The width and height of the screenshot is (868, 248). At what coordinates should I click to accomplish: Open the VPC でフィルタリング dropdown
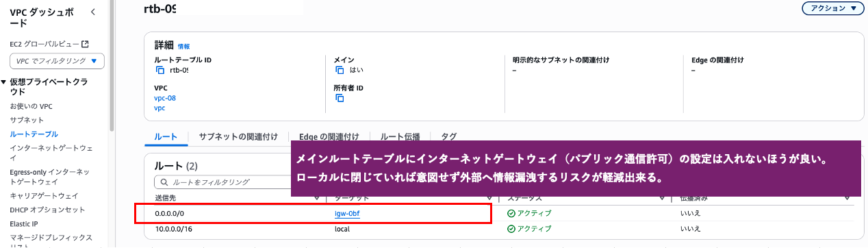click(x=57, y=61)
